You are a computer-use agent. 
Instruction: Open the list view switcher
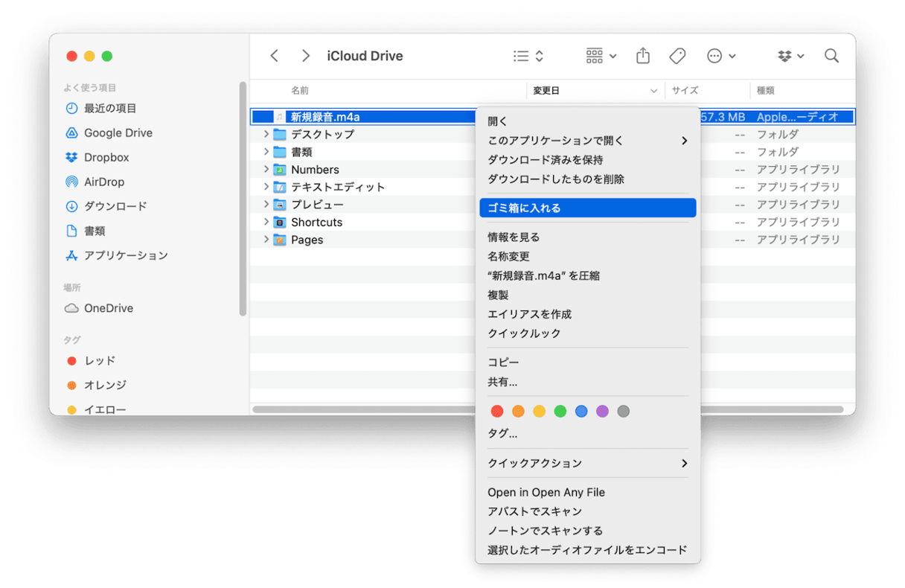coord(529,56)
